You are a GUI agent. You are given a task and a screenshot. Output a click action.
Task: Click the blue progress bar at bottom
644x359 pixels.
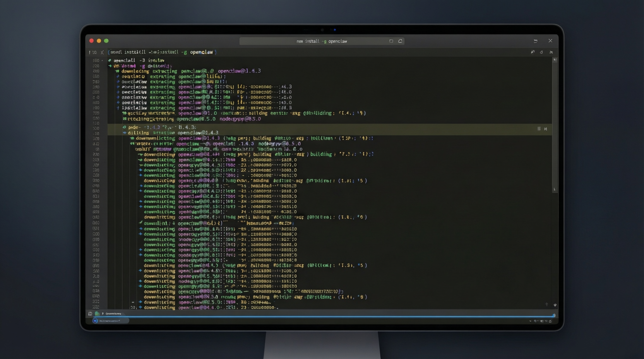(323, 316)
